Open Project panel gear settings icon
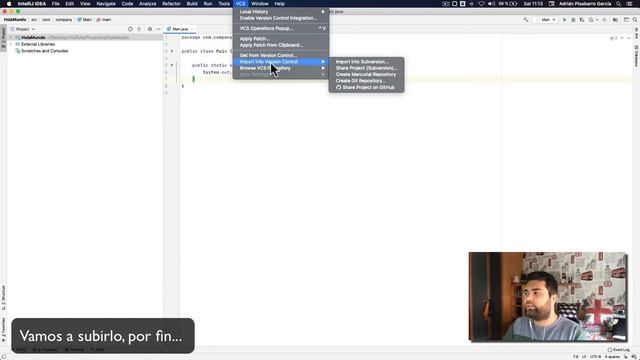Image resolution: width=640 pixels, height=360 pixels. [150, 29]
